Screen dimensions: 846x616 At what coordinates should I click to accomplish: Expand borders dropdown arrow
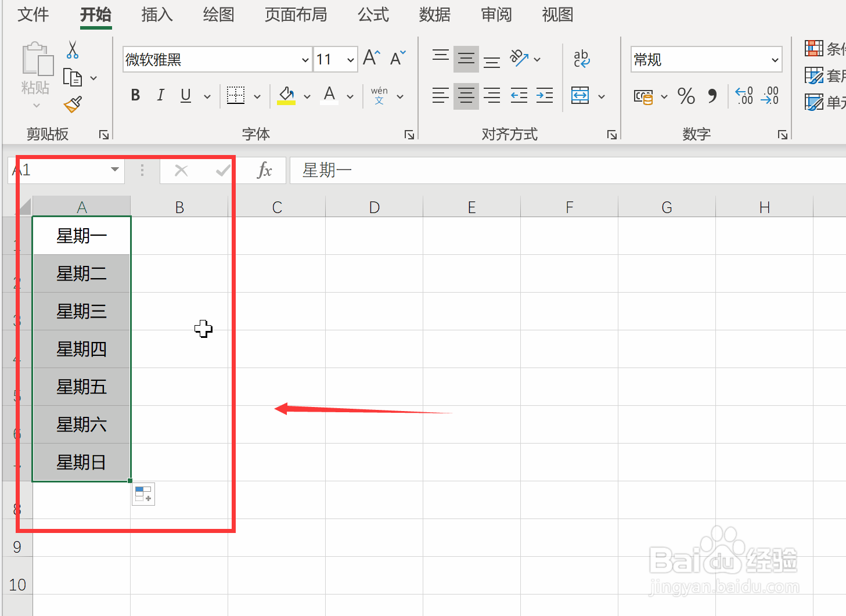pos(257,96)
